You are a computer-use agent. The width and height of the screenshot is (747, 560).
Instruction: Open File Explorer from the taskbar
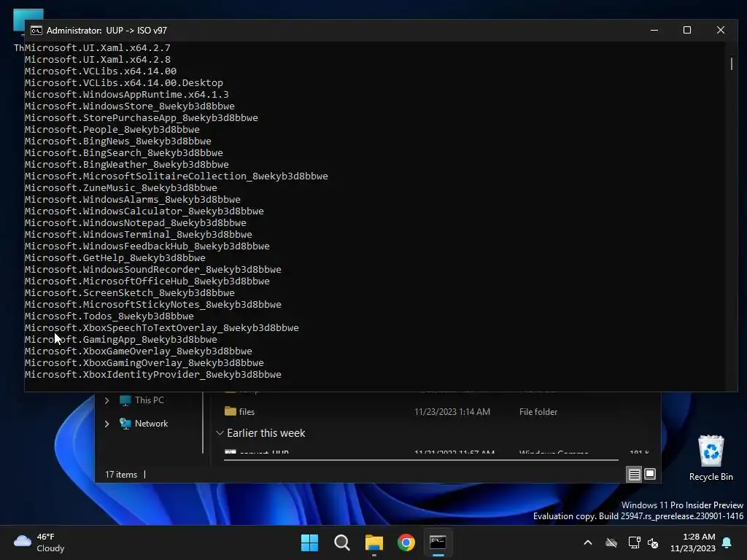pos(374,542)
